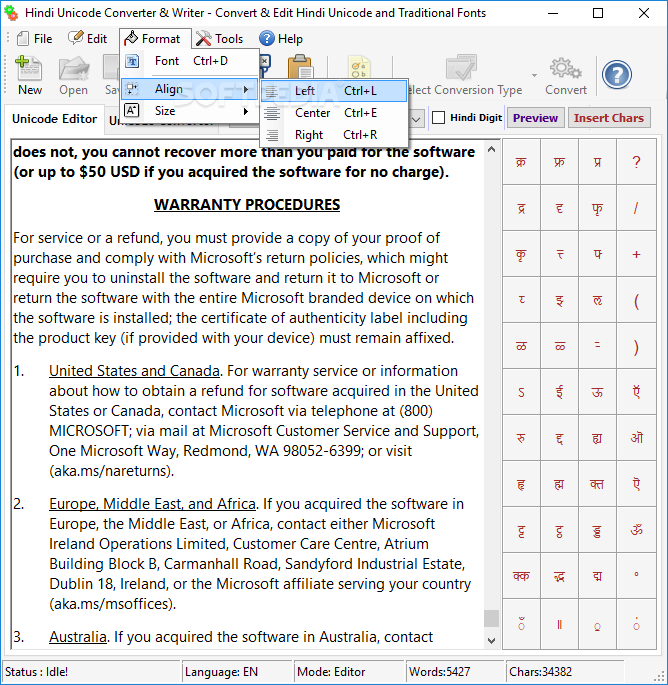Image resolution: width=668 pixels, height=685 pixels.
Task: Select Center alignment from submenu
Action: 334,113
